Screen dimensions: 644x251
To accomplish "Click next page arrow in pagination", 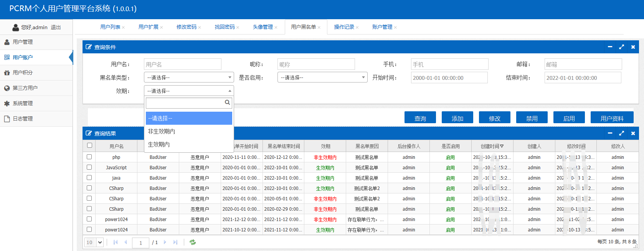I will pos(165,242).
